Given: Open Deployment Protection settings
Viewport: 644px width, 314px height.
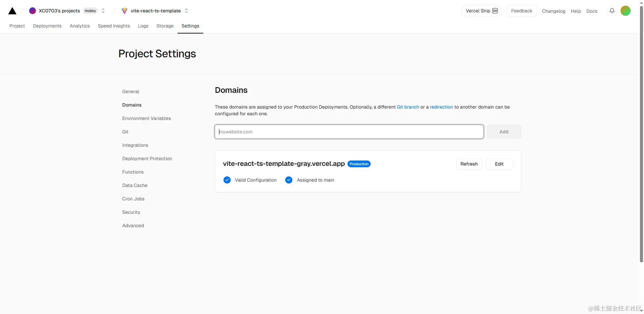Looking at the screenshot, I should [x=147, y=159].
